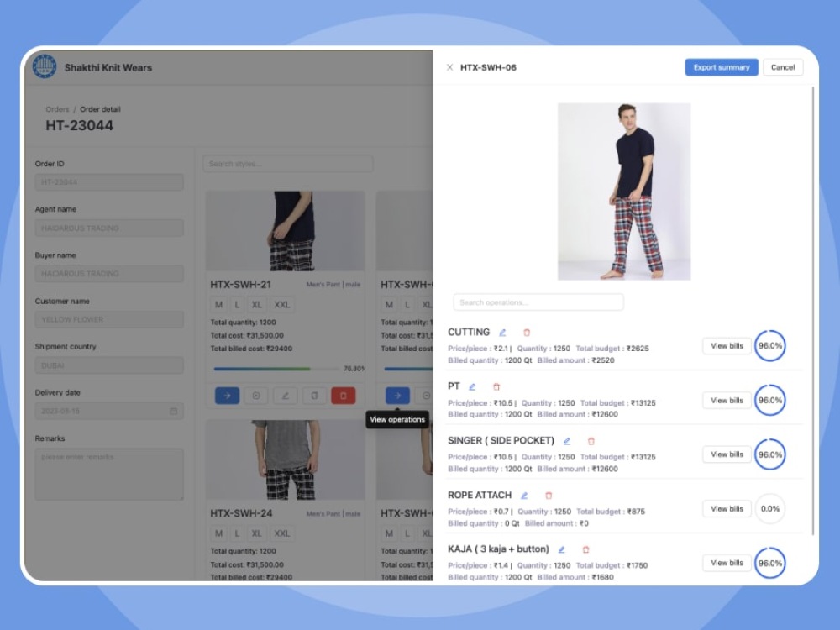The height and width of the screenshot is (630, 840).
Task: Select size L on HTX-SWH-21
Action: pos(238,305)
